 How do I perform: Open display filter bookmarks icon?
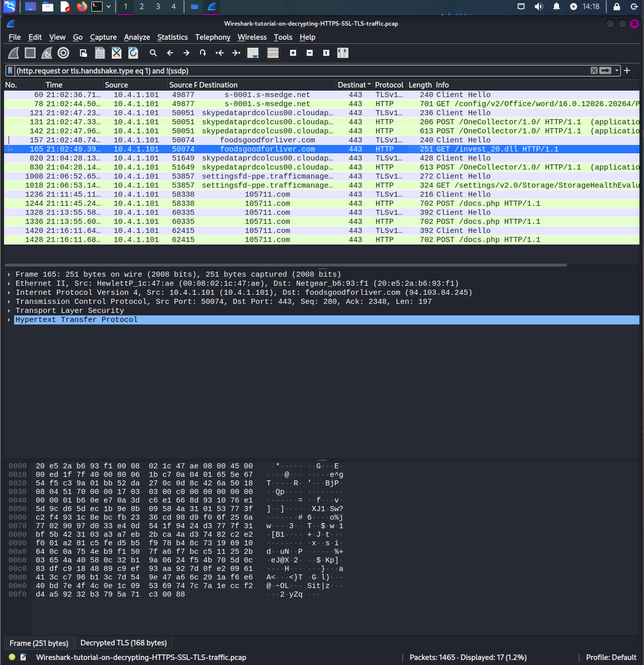coord(10,71)
